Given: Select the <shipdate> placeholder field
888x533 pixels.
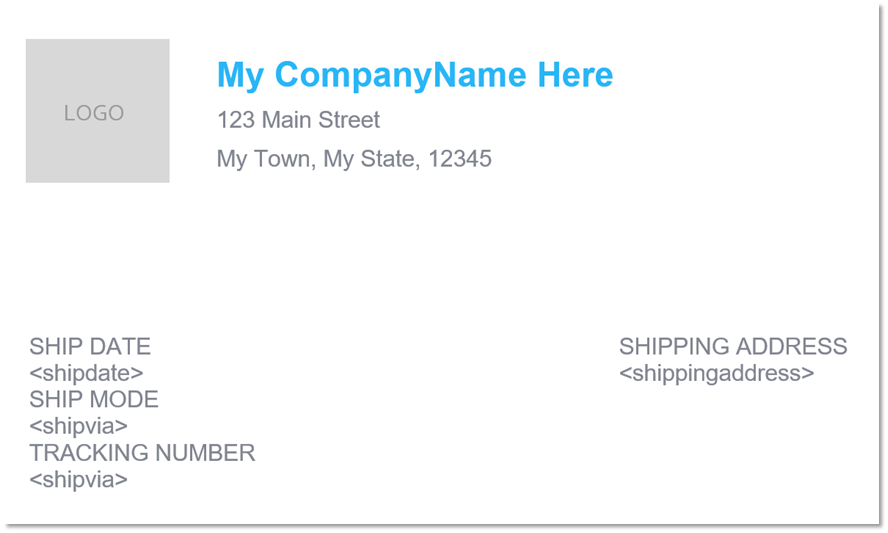Looking at the screenshot, I should click(x=86, y=373).
